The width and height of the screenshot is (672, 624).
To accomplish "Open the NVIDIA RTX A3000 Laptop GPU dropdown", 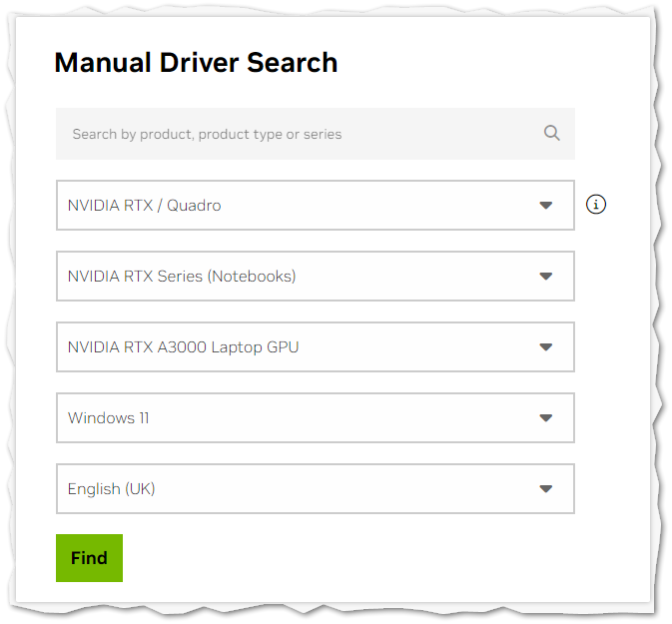I will (315, 346).
